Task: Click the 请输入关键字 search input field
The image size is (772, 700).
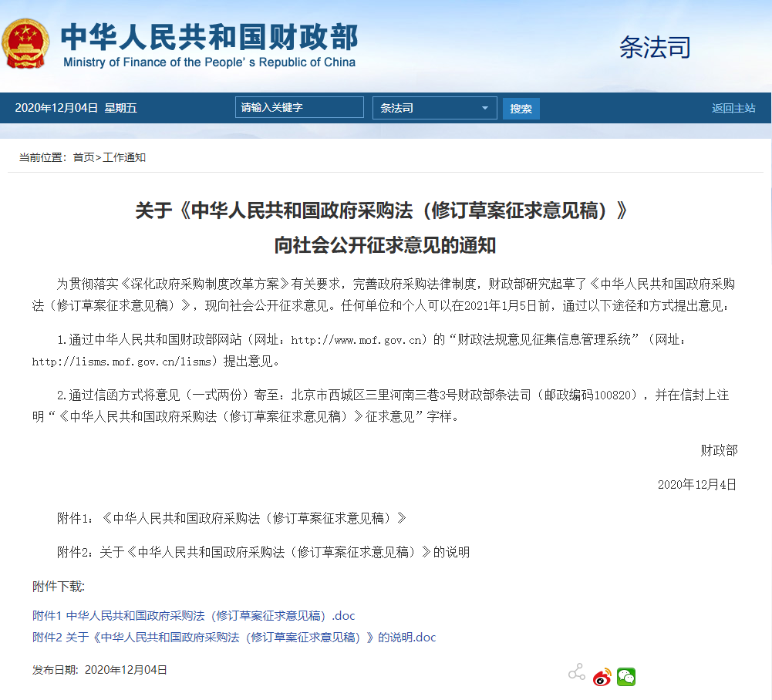Action: [299, 107]
